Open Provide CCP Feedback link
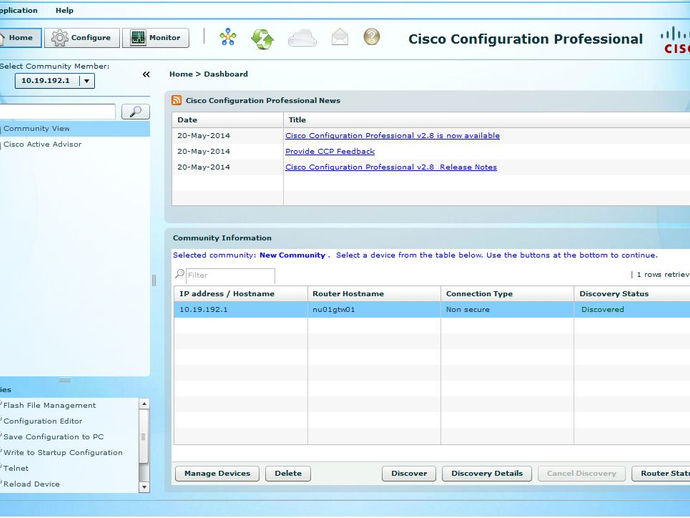 pos(330,151)
